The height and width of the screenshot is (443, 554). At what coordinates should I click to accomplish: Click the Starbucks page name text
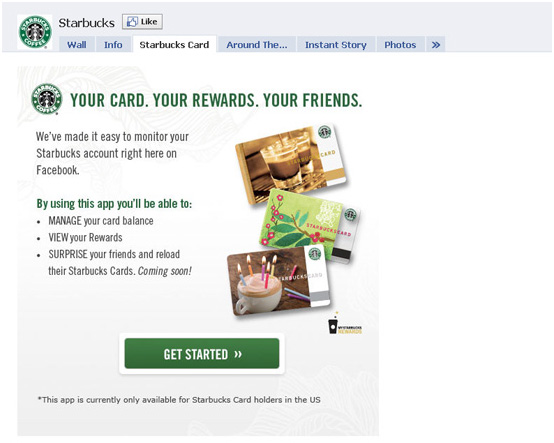click(x=87, y=23)
